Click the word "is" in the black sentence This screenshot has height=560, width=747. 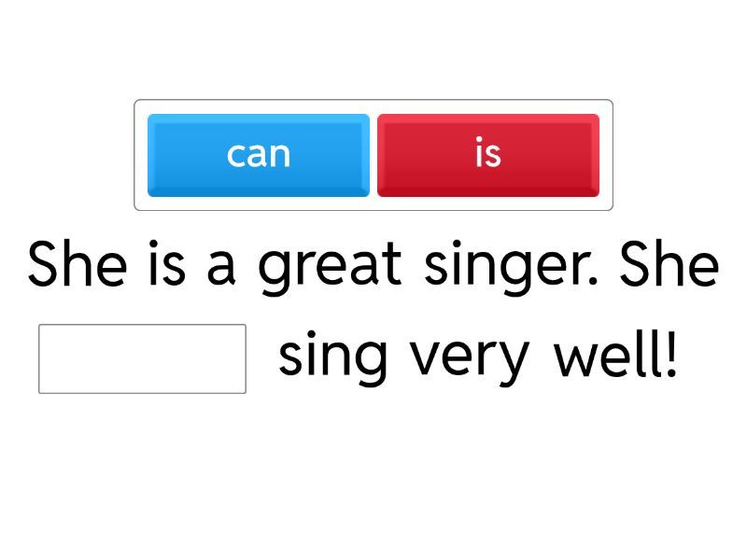(x=166, y=265)
